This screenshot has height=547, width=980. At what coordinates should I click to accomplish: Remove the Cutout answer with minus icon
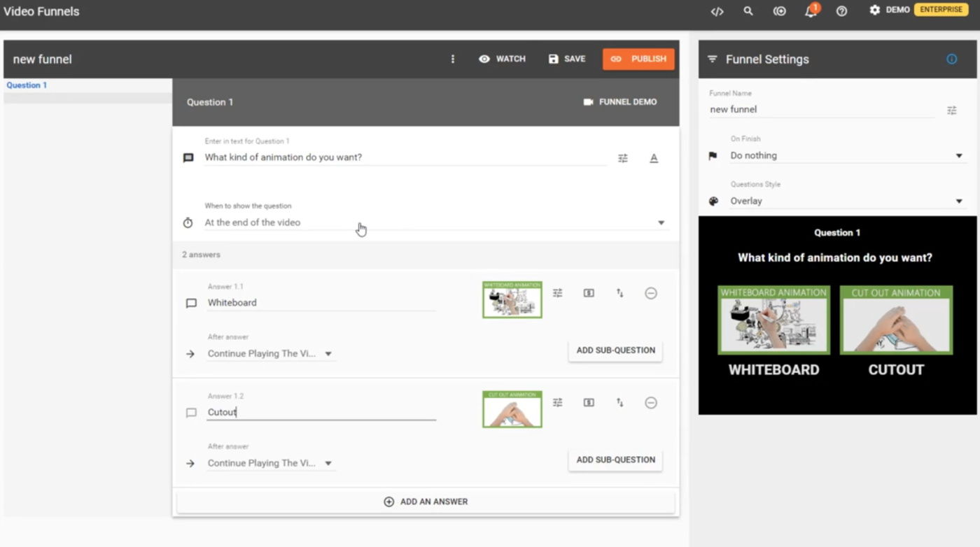tap(651, 403)
